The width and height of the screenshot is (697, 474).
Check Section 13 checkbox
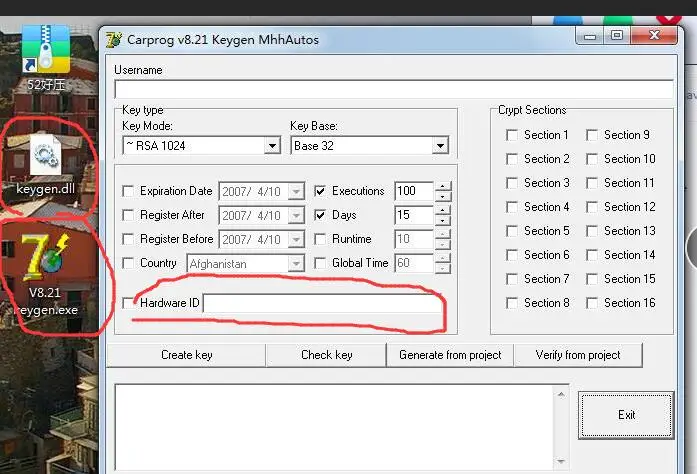pyautogui.click(x=592, y=231)
